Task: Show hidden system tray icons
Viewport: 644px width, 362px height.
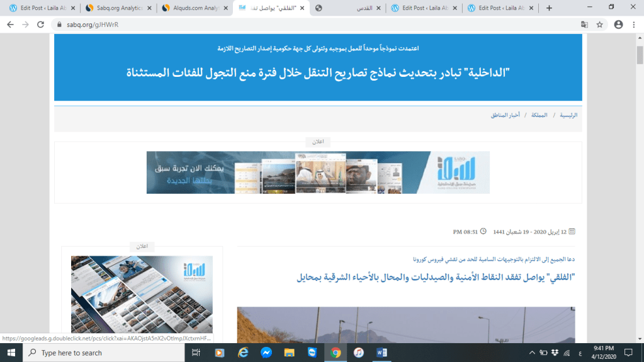Action: (x=533, y=353)
